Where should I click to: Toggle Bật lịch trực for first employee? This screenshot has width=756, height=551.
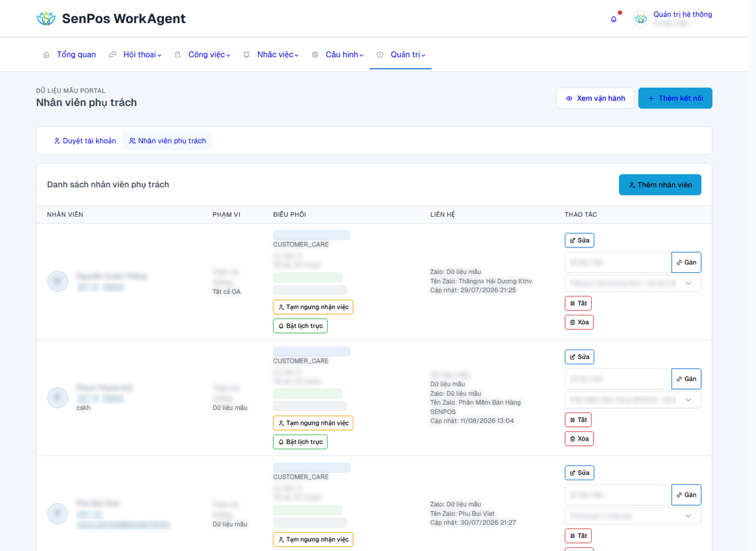click(300, 326)
